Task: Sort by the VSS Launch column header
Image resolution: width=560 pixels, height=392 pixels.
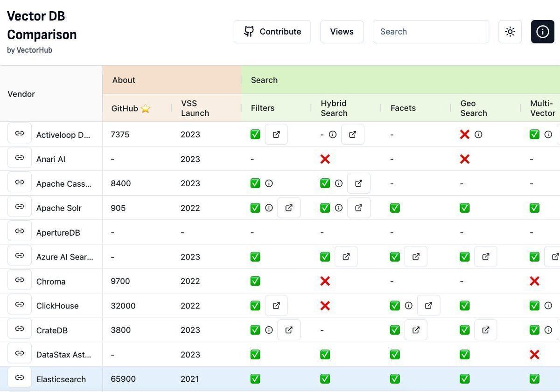Action: tap(195, 108)
